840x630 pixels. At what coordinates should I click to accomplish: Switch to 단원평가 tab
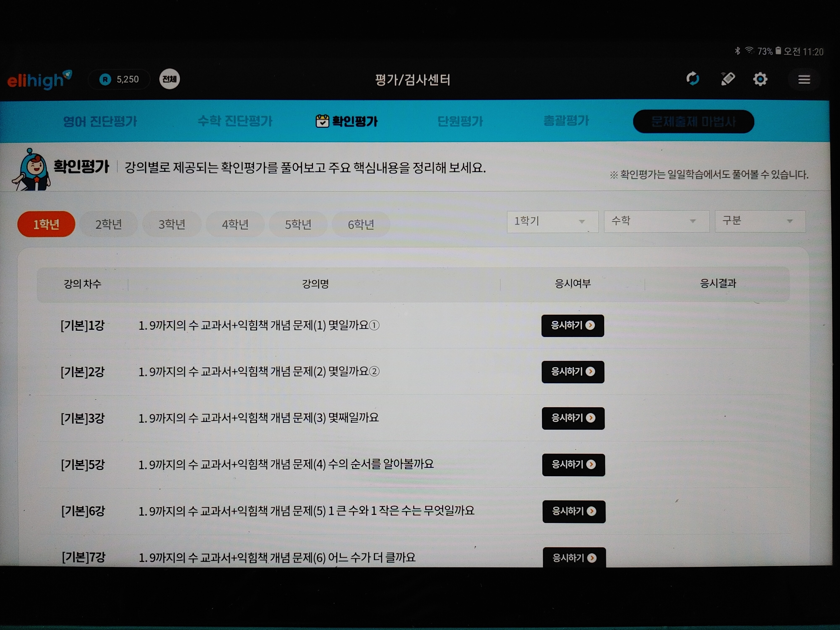tap(460, 121)
